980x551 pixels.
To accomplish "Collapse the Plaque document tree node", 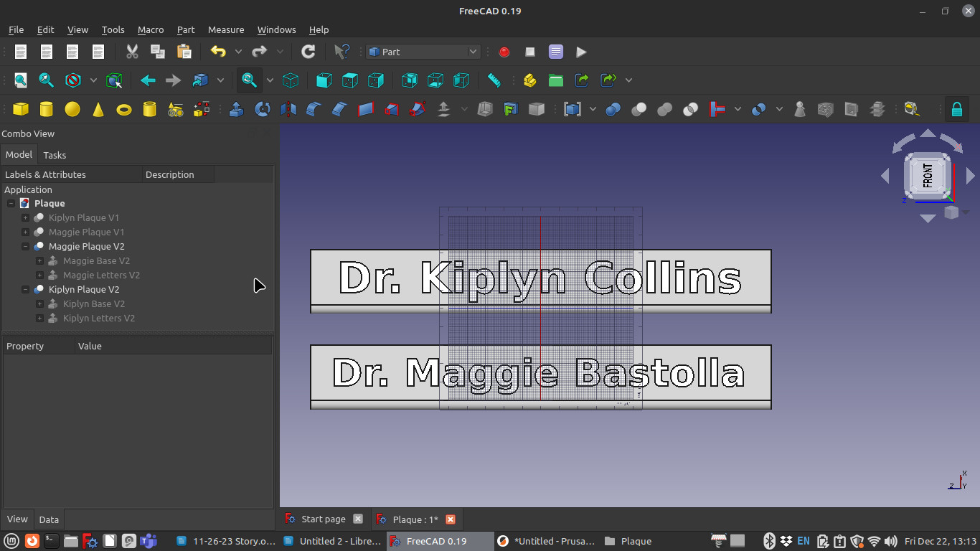I will 11,204.
